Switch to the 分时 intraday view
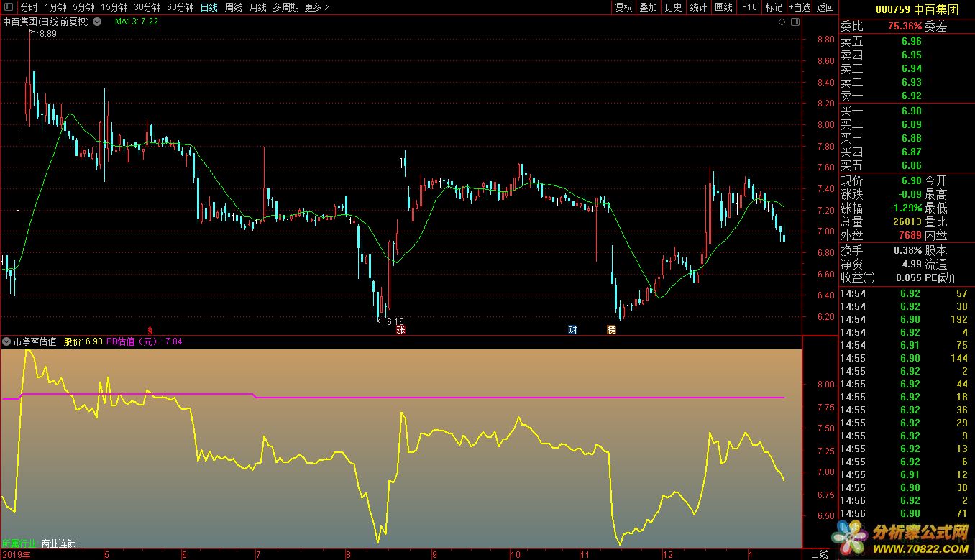 click(29, 7)
